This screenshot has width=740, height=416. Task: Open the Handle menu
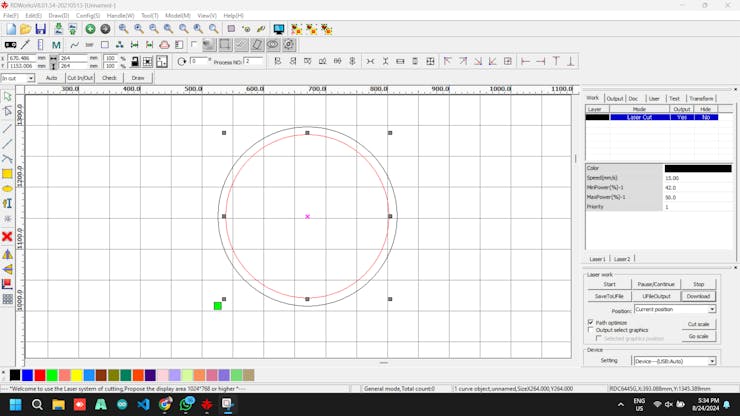click(120, 16)
